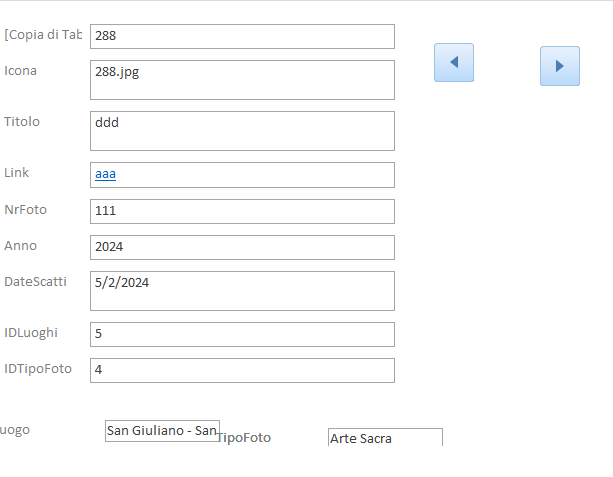Select the NrFoto field showing 111
Screen dimensions: 613x477
pyautogui.click(x=242, y=211)
